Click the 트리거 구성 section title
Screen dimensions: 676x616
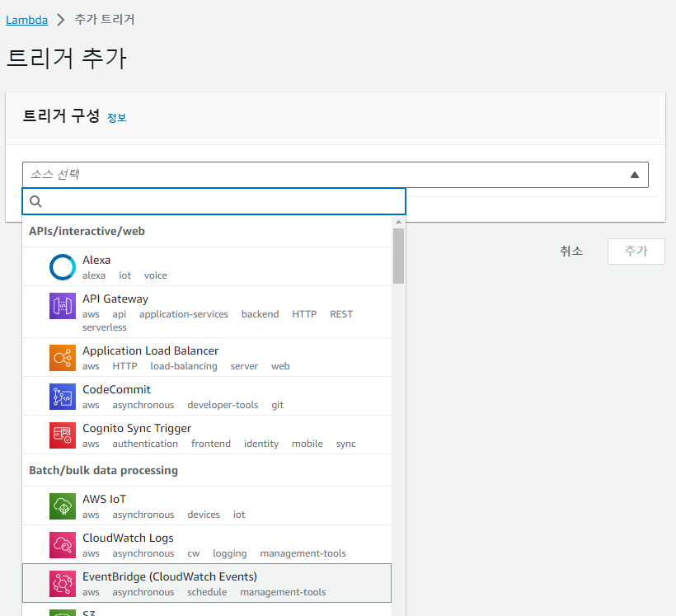tap(61, 116)
